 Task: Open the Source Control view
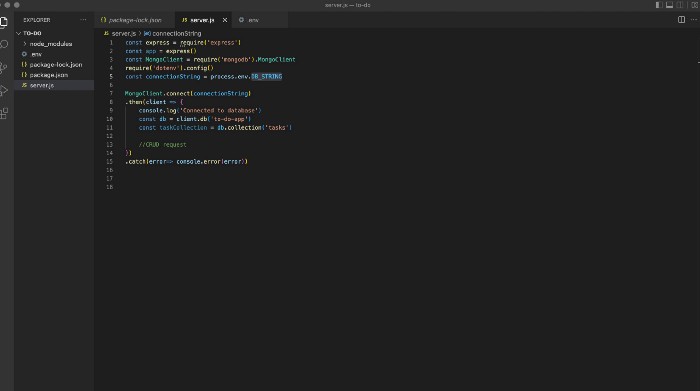pos(4,67)
